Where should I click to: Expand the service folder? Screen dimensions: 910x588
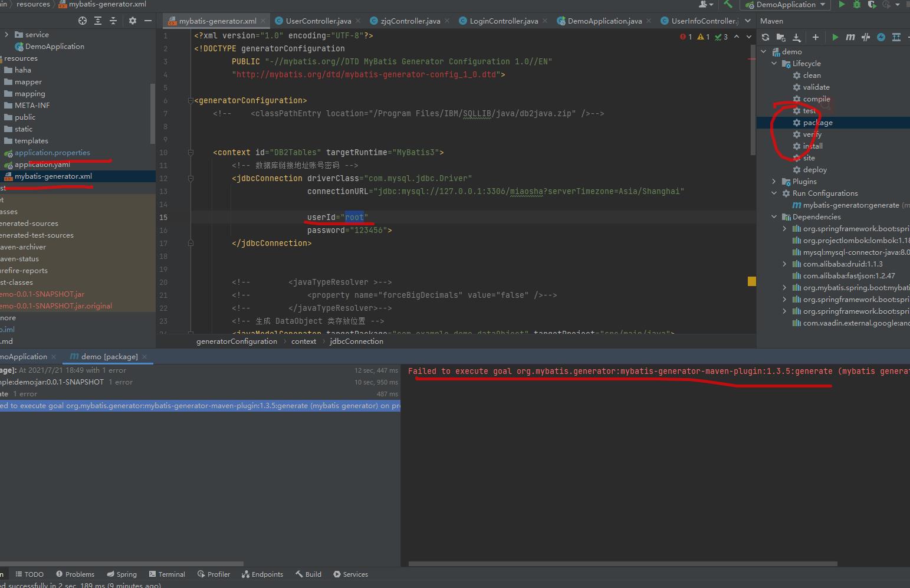tap(6, 35)
